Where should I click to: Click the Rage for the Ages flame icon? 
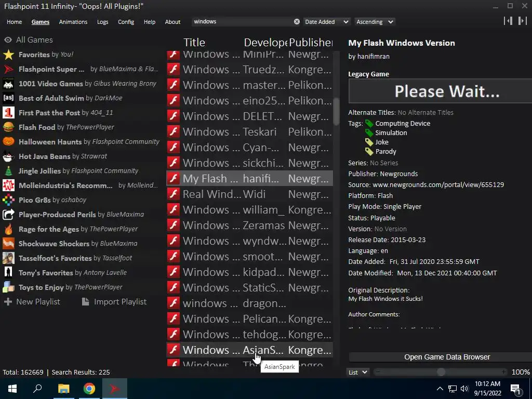pos(8,229)
